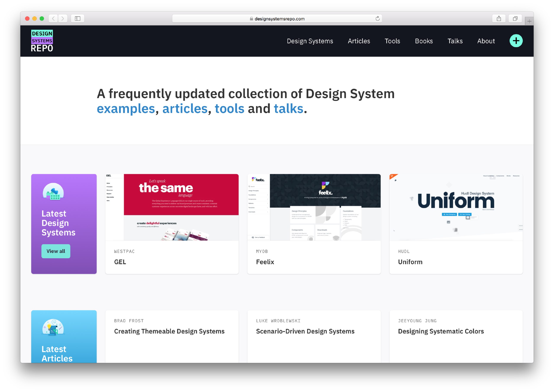The image size is (554, 392).
Task: Click the 'Latest Design Systems' heading
Action: (x=58, y=223)
